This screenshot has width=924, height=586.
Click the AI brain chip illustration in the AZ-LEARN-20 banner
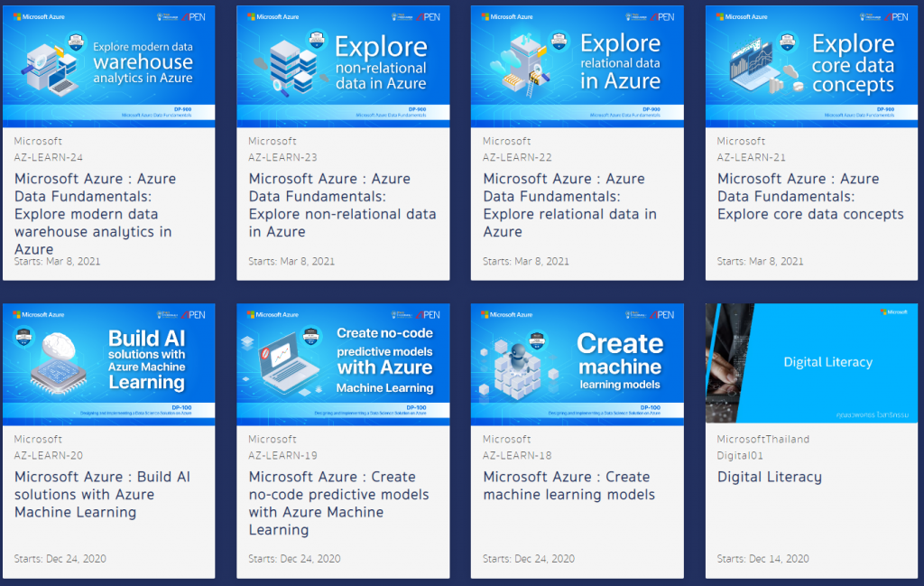[x=58, y=361]
